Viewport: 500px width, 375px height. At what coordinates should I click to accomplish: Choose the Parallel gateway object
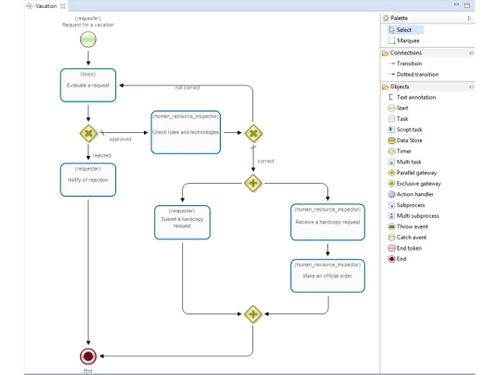[x=413, y=173]
